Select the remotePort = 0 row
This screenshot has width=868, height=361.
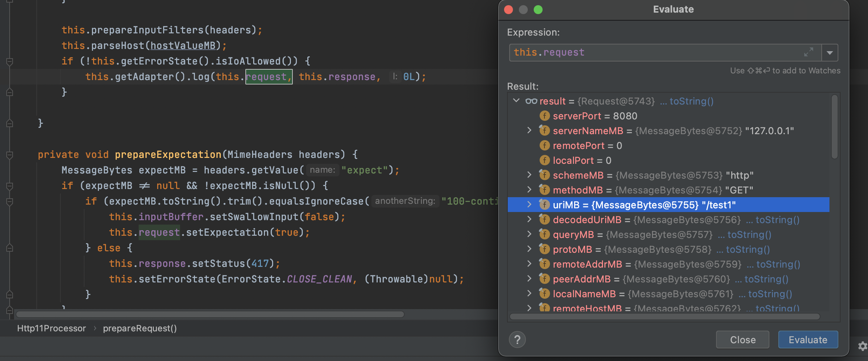[x=669, y=146]
